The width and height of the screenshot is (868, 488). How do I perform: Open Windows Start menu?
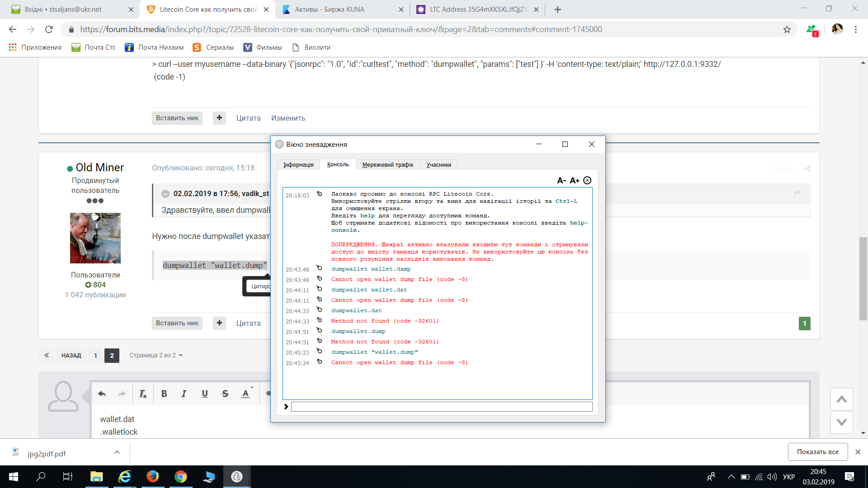(x=14, y=477)
